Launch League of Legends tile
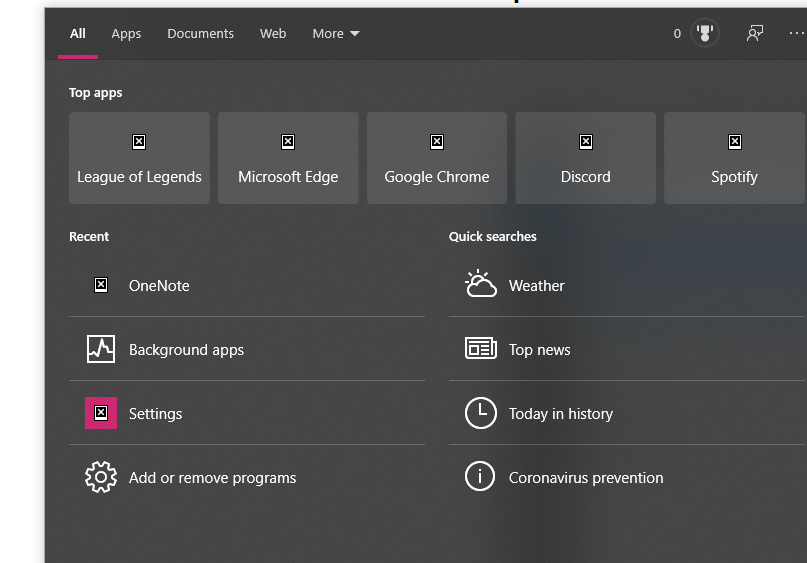Screen dimensions: 807x563 (139, 158)
